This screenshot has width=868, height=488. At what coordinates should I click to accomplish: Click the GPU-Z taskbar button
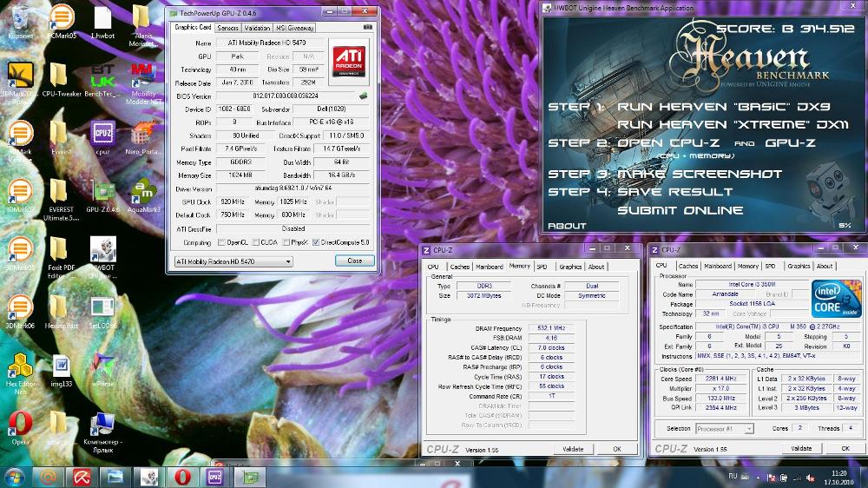pyautogui.click(x=250, y=477)
